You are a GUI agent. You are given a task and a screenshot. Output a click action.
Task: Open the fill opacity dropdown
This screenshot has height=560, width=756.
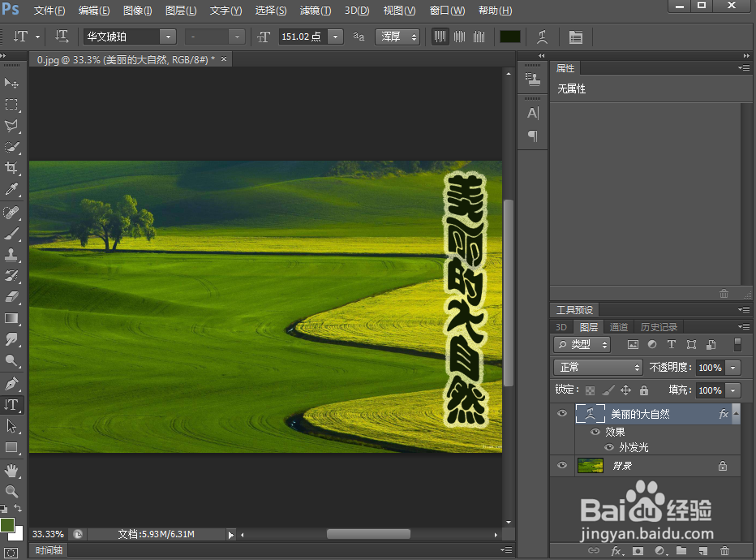coord(732,390)
